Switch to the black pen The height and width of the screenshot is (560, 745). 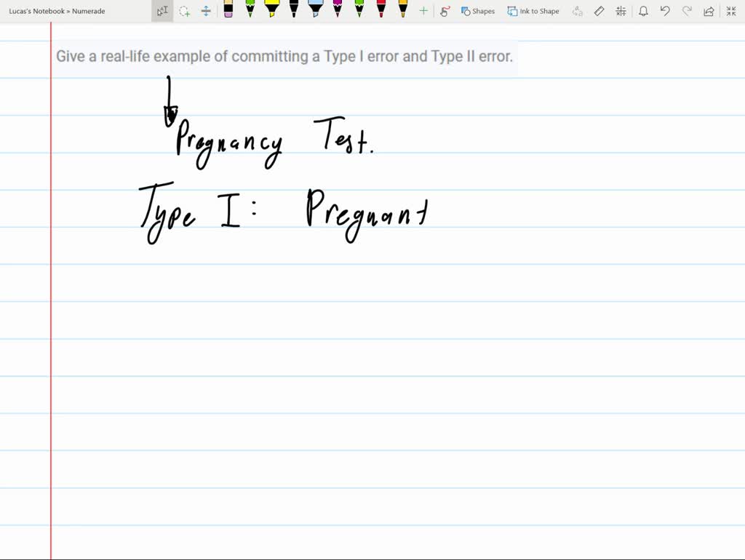pos(294,10)
